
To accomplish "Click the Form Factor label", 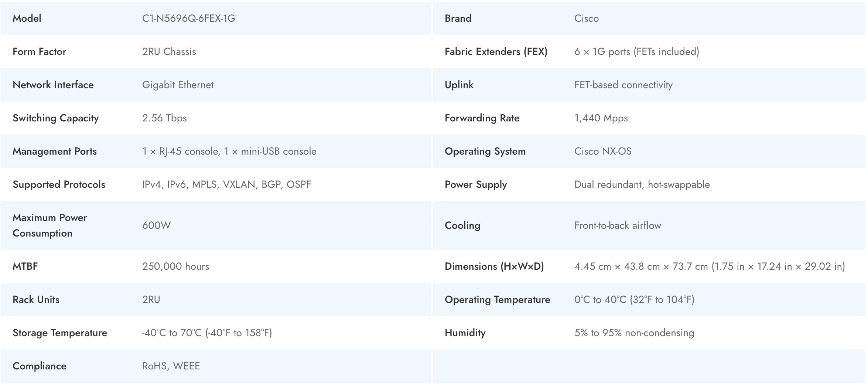I will point(40,52).
